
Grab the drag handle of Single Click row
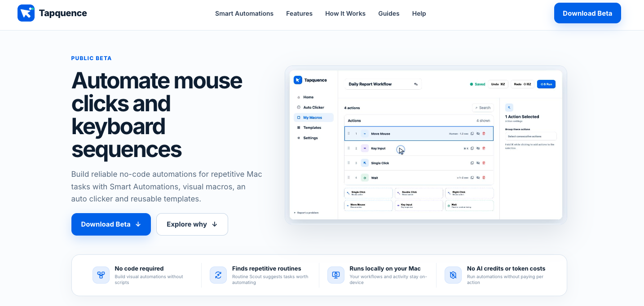pos(348,163)
